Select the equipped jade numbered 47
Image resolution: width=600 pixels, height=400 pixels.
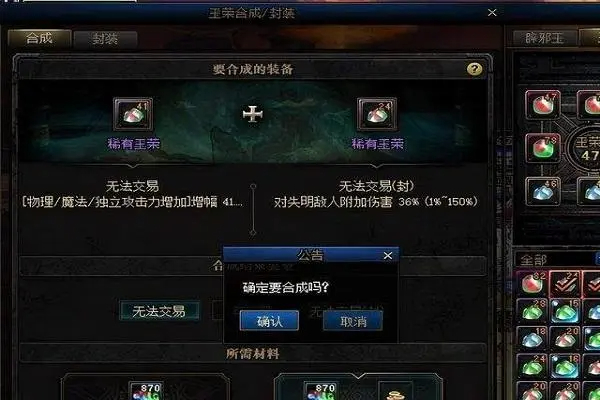543,104
